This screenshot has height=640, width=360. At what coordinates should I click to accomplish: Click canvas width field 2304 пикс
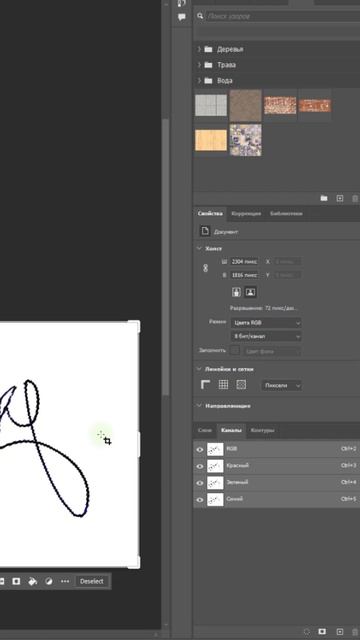pyautogui.click(x=244, y=261)
